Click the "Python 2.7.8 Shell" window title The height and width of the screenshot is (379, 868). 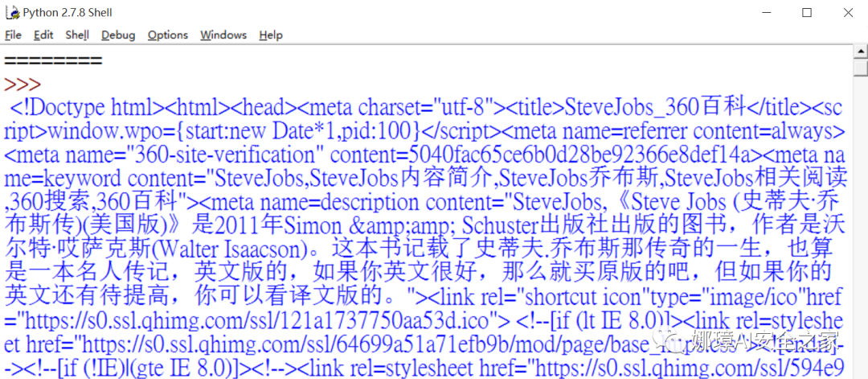pos(67,13)
